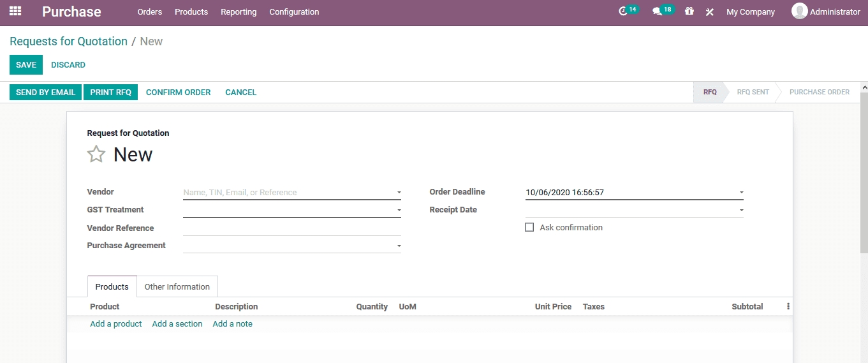Click the gift icon in the top bar
The height and width of the screenshot is (363, 868).
[689, 11]
